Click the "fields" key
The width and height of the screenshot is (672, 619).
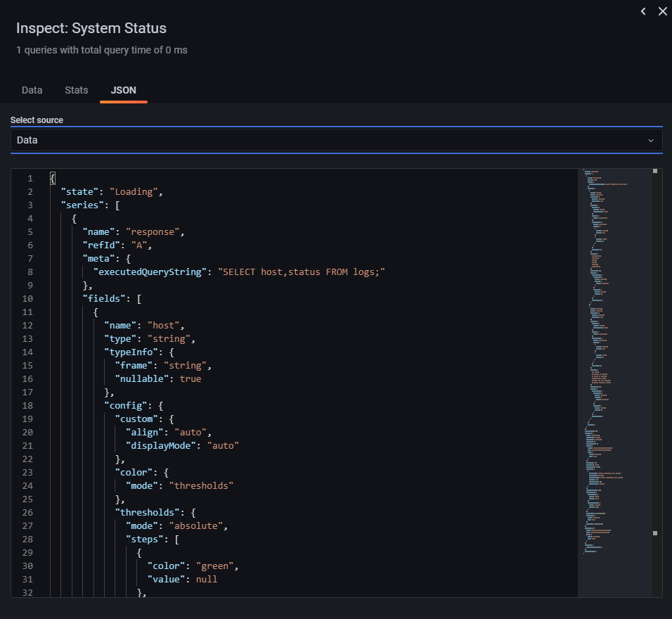coord(104,298)
